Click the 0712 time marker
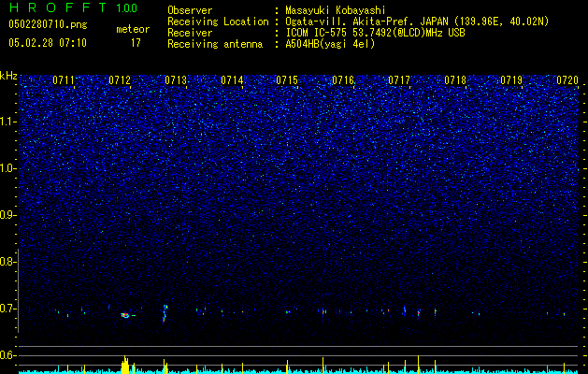 (x=120, y=79)
